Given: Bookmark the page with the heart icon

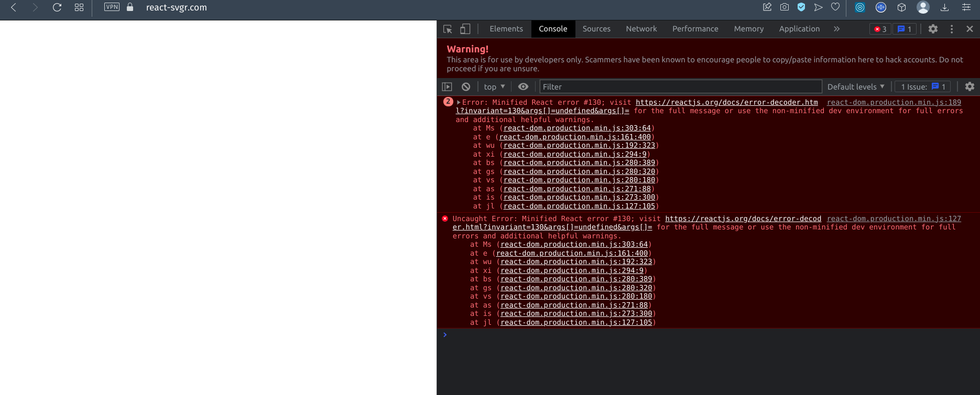Looking at the screenshot, I should [835, 7].
